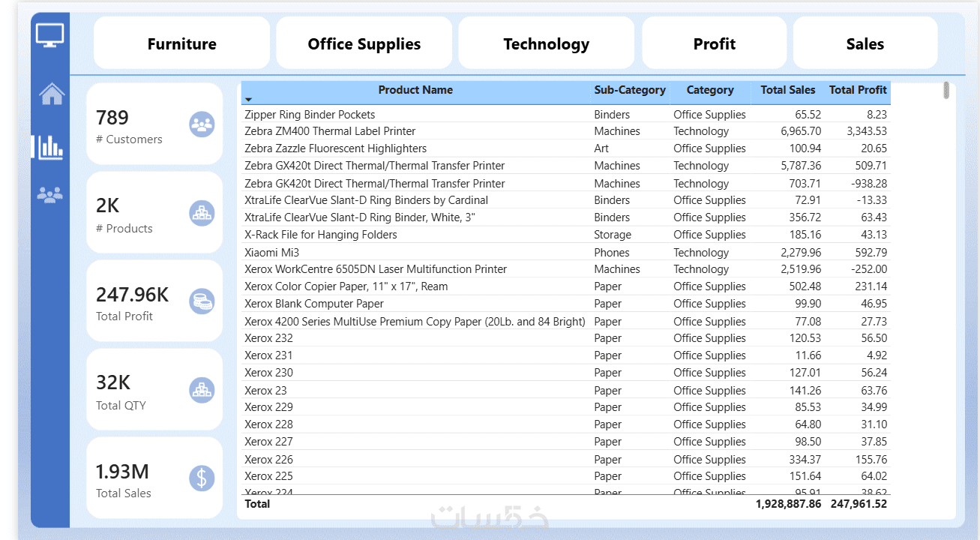Select Xerox WorkCentre 6505DN Laser Multifunction Printer
This screenshot has width=980, height=540.
click(376, 269)
